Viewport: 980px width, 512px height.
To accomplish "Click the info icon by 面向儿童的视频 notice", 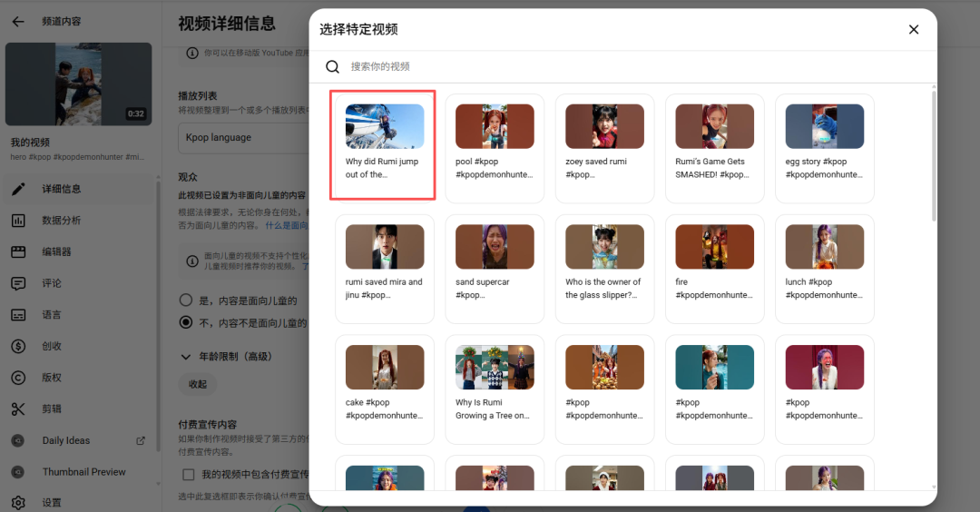I will 192,261.
